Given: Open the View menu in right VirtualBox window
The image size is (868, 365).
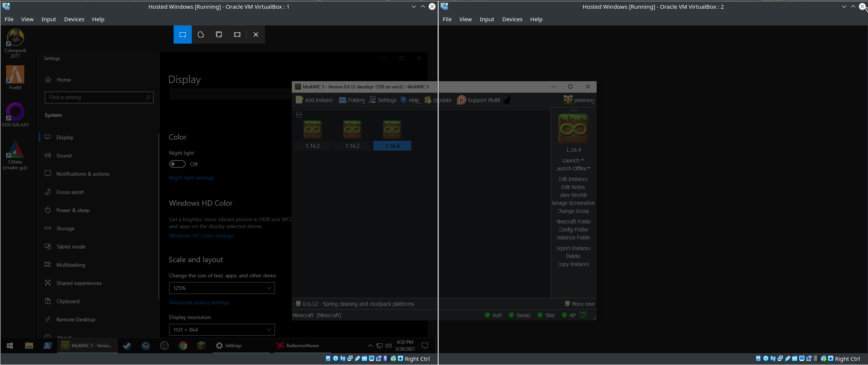Looking at the screenshot, I should [465, 19].
